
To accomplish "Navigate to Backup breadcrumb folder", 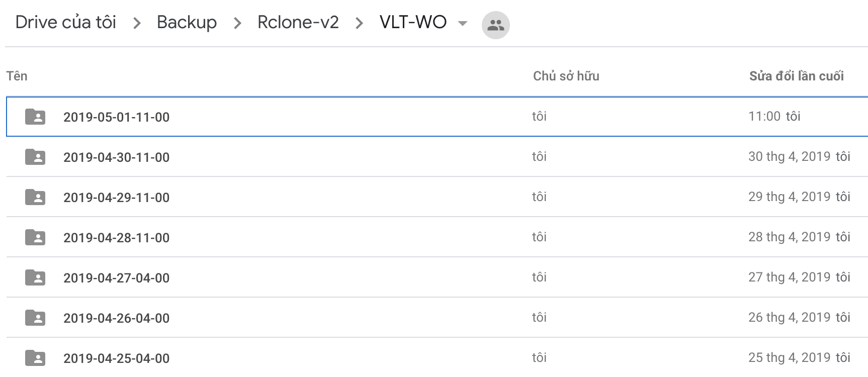I will (187, 22).
